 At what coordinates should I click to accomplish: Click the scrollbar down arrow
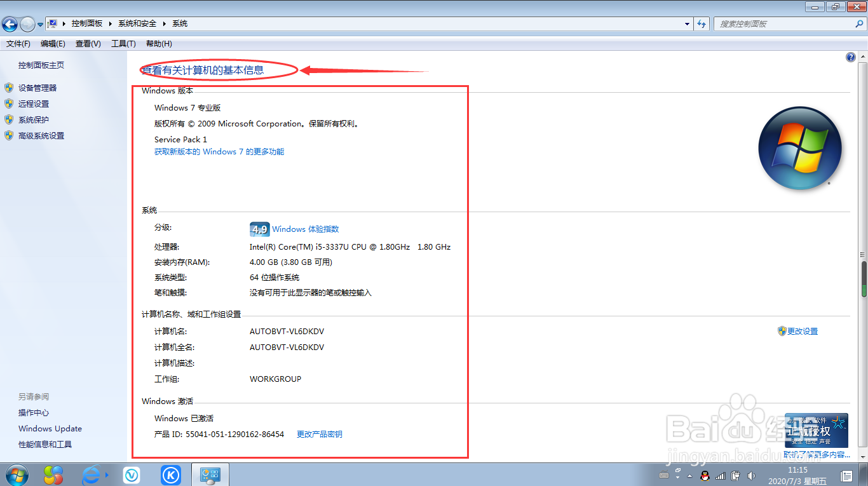(864, 458)
